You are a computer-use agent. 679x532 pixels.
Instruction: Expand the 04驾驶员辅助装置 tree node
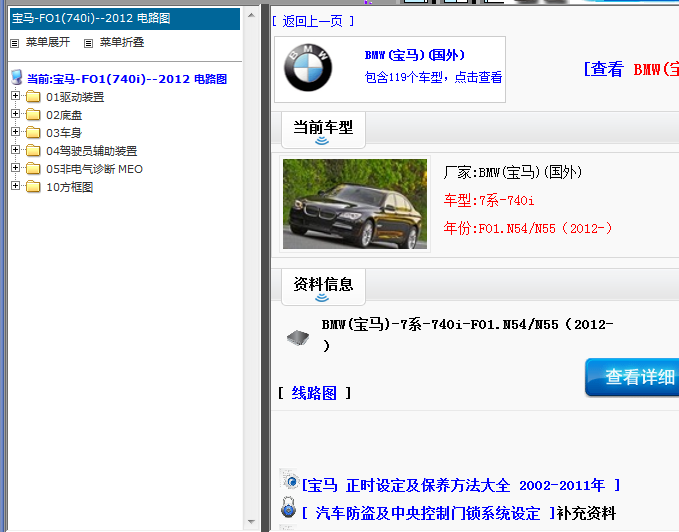pyautogui.click(x=16, y=150)
